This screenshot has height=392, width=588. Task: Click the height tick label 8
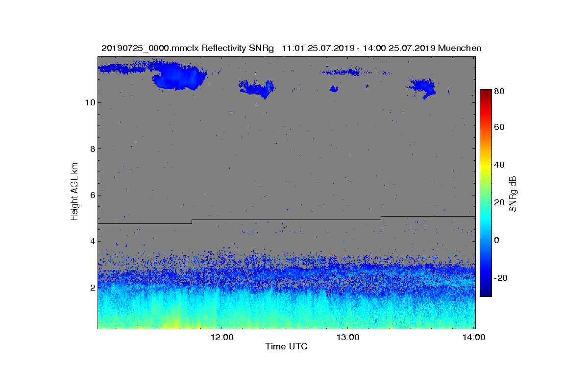(92, 148)
